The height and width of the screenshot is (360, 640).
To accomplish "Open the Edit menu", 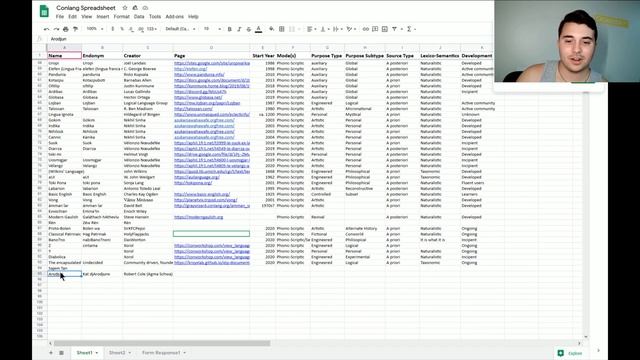I will tap(73, 17).
